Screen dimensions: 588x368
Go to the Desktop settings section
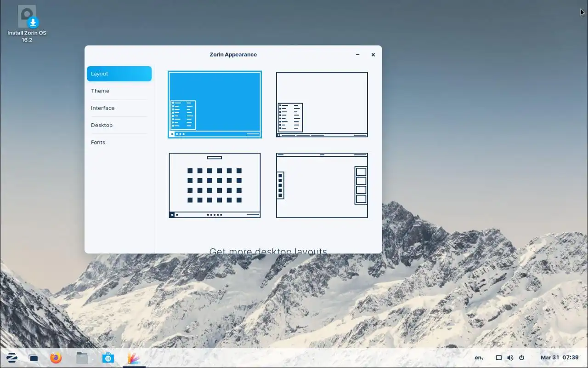(x=119, y=125)
